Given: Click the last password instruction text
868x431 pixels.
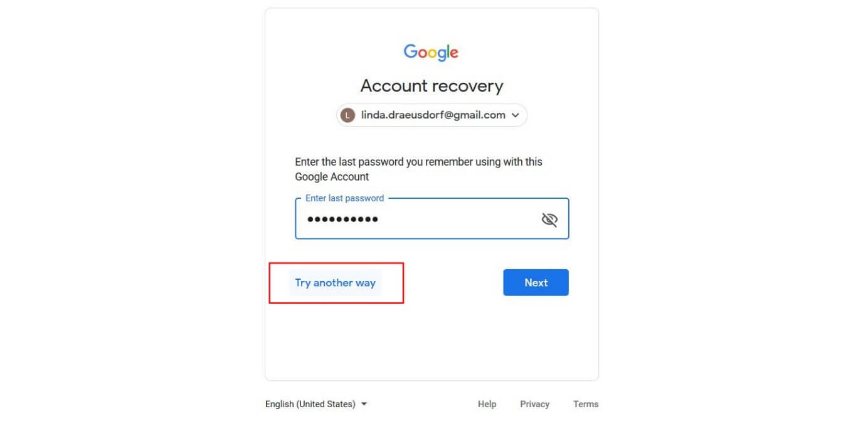Looking at the screenshot, I should 419,169.
